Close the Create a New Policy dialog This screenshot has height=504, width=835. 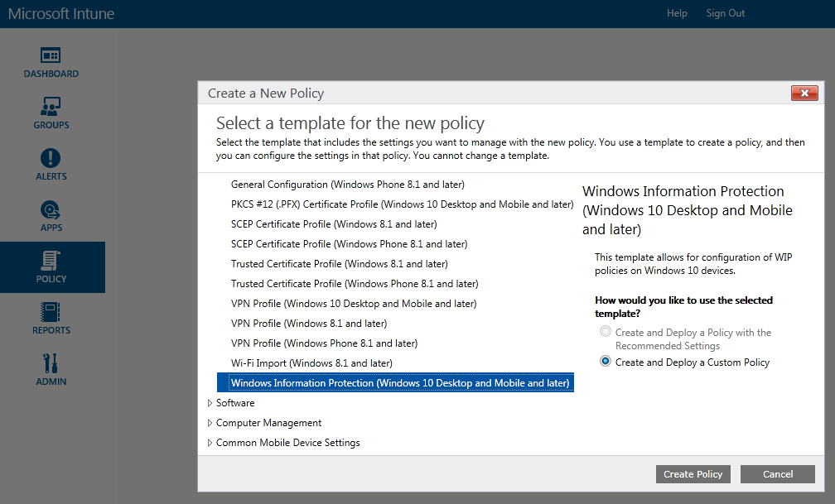coord(804,93)
